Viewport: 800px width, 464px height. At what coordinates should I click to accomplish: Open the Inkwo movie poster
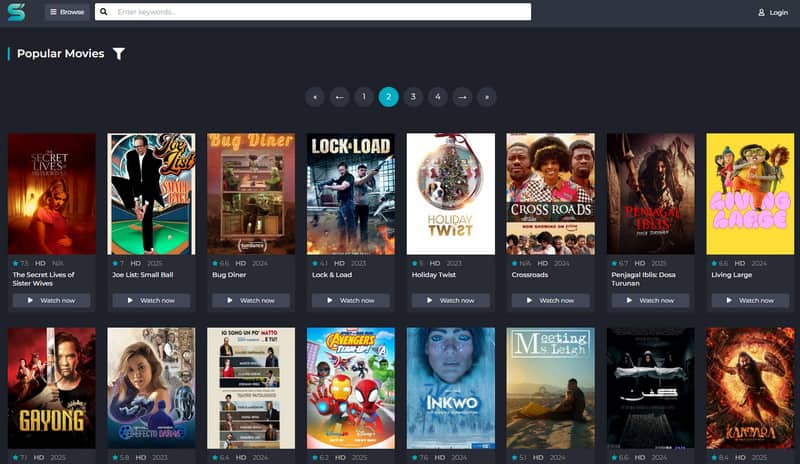(x=451, y=388)
